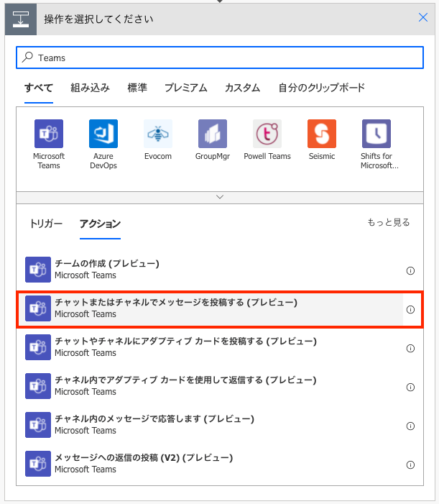This screenshot has width=439, height=504.
Task: Choose the Evocom connector icon
Action: [158, 134]
